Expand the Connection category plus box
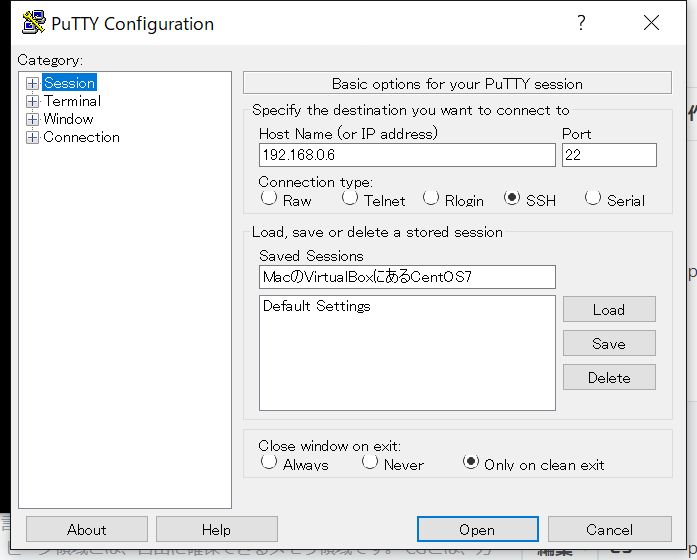 [x=32, y=137]
